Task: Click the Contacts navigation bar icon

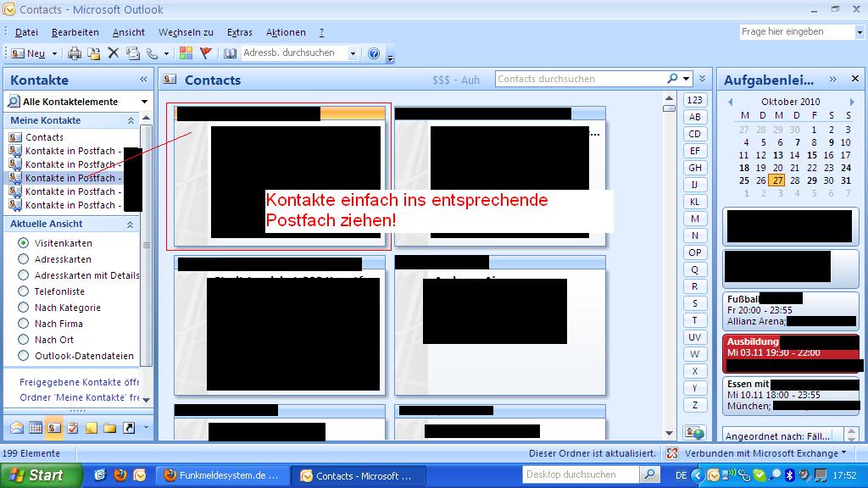Action: (x=54, y=428)
